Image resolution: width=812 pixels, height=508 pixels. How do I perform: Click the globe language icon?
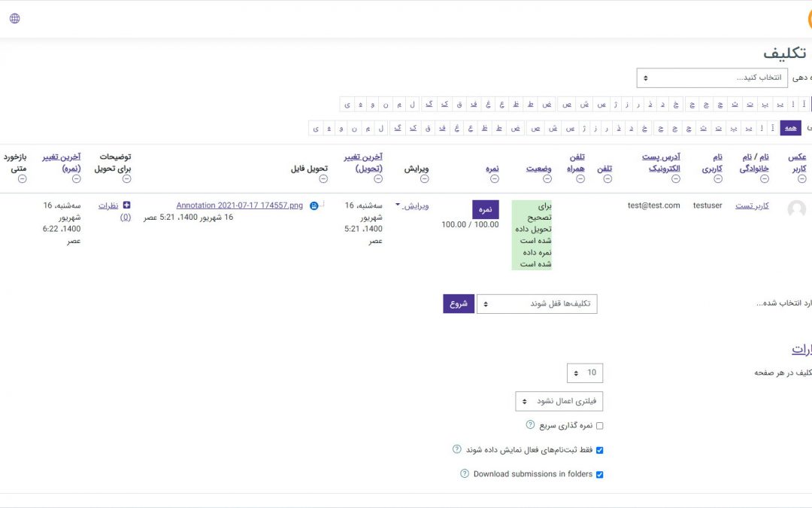coord(14,18)
